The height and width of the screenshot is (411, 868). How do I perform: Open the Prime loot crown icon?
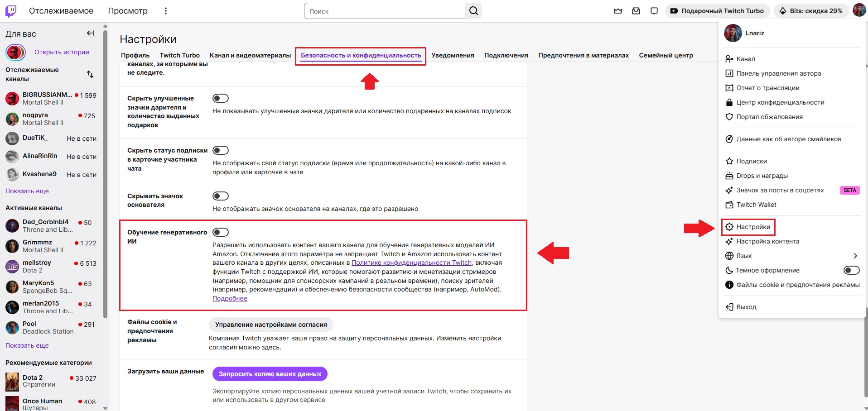[618, 11]
